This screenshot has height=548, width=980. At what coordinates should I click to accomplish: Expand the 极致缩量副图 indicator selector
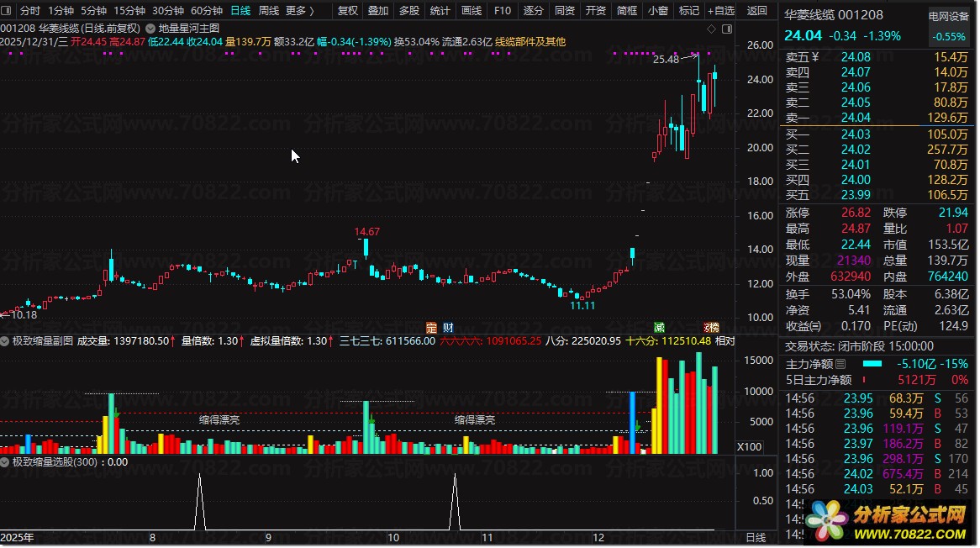[x=5, y=341]
